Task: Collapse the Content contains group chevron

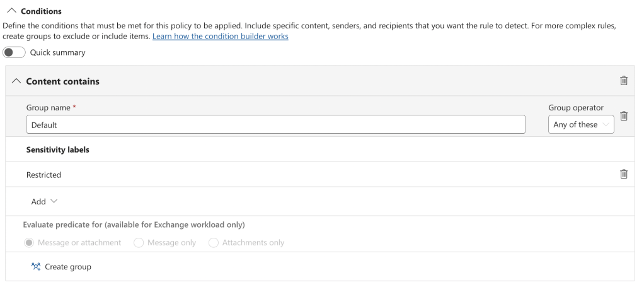Action: 16,81
